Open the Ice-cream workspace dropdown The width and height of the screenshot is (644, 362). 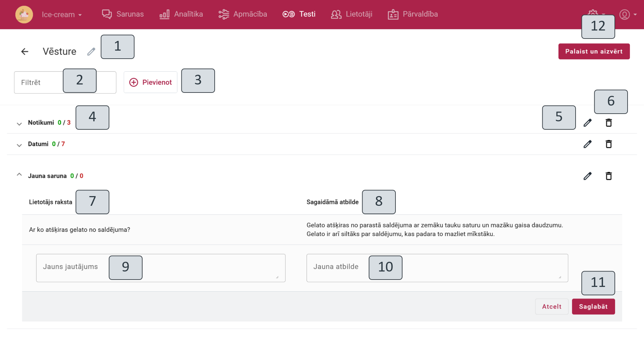[62, 15]
